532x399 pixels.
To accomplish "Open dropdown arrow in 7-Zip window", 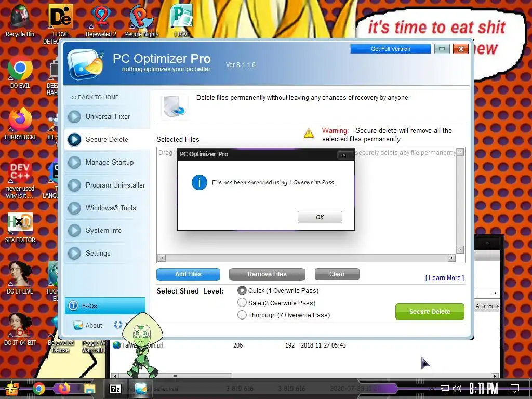I will point(495,292).
